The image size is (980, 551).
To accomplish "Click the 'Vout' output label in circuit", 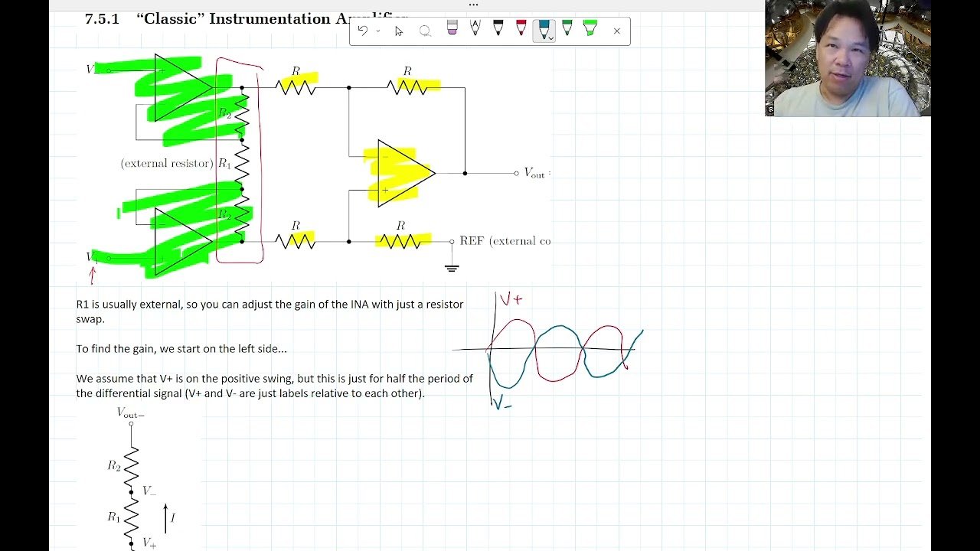I will [534, 174].
